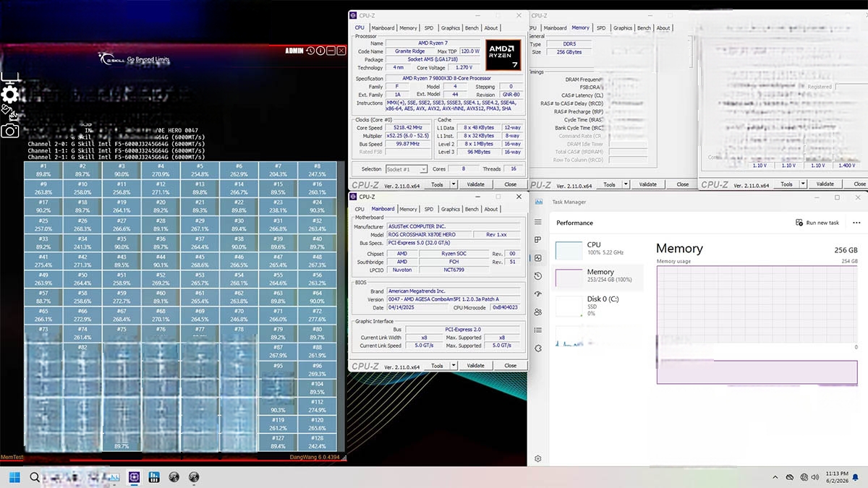Click Validate in Memory CPU-Z window
Image resolution: width=868 pixels, height=488 pixels.
648,184
